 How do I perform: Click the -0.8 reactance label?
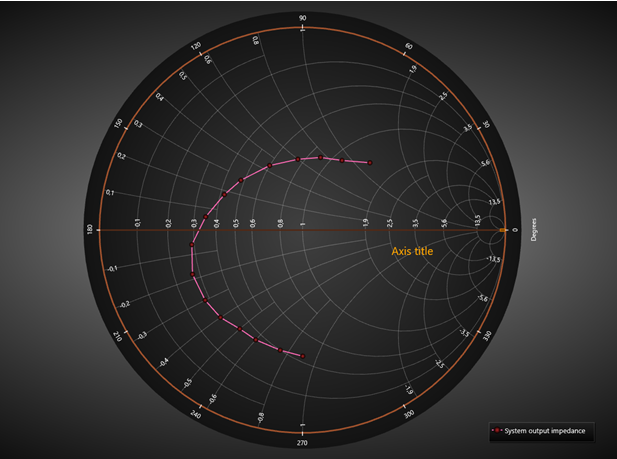260,418
